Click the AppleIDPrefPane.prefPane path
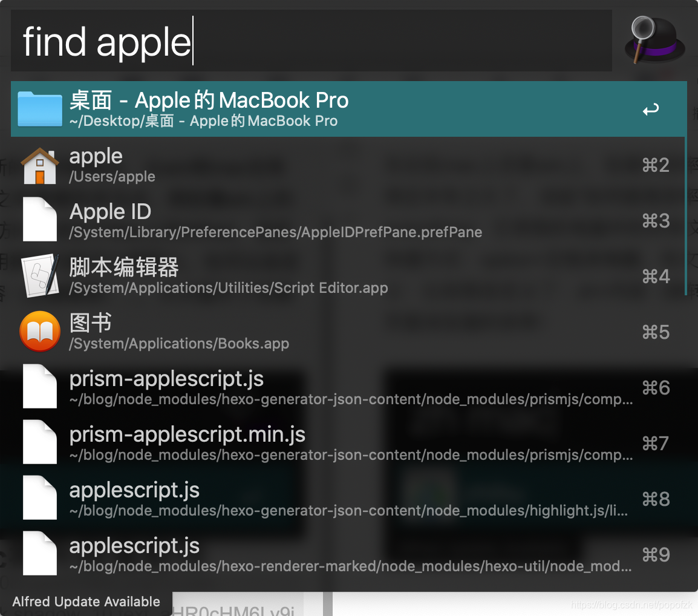Image resolution: width=698 pixels, height=616 pixels. click(276, 232)
